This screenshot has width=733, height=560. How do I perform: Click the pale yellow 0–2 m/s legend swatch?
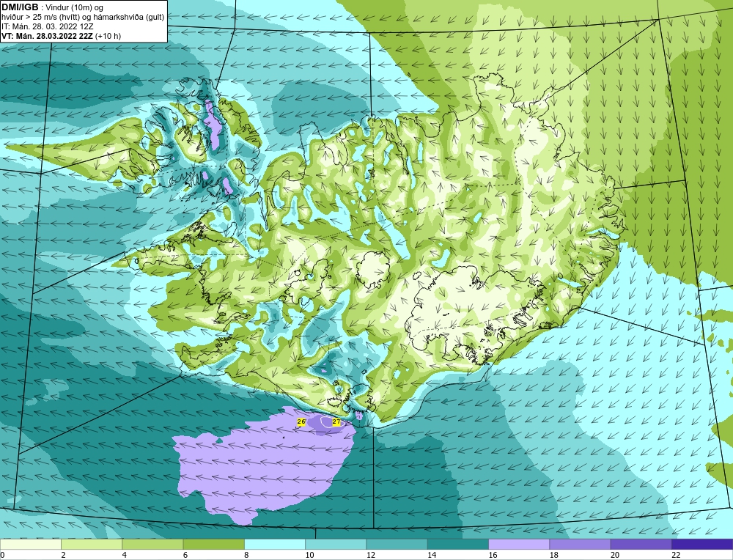(x=31, y=544)
